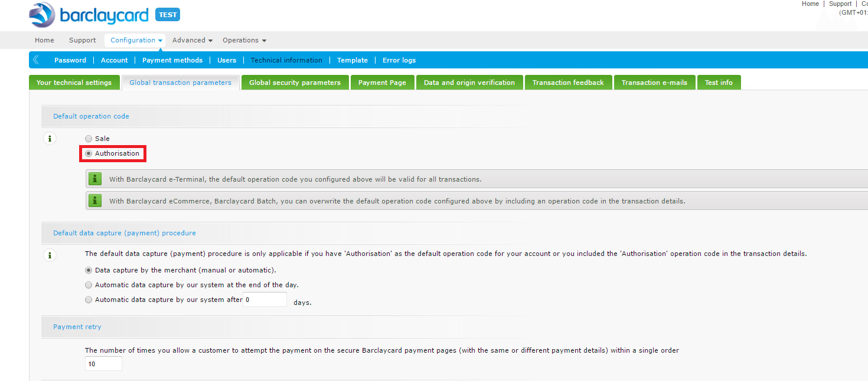The width and height of the screenshot is (868, 381).
Task: Switch to Transaction e-mails tab
Action: point(654,83)
